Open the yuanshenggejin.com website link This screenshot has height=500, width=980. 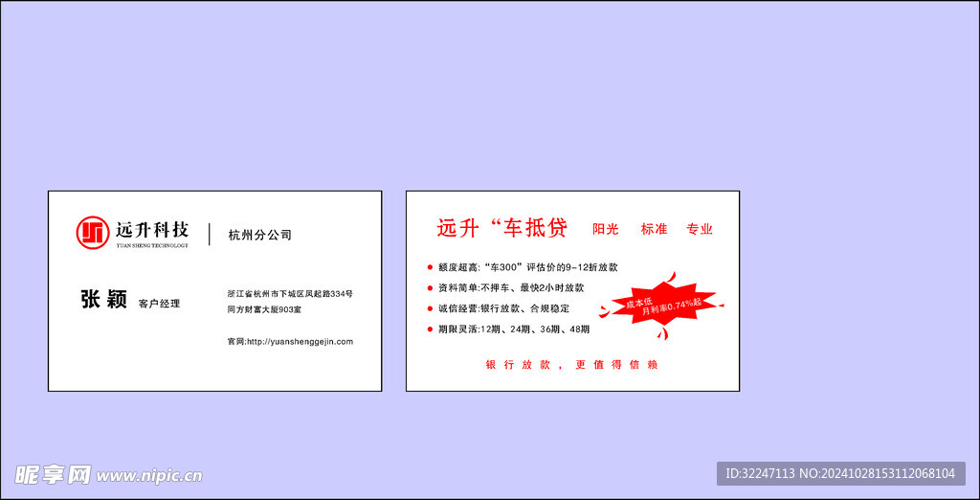(290, 341)
